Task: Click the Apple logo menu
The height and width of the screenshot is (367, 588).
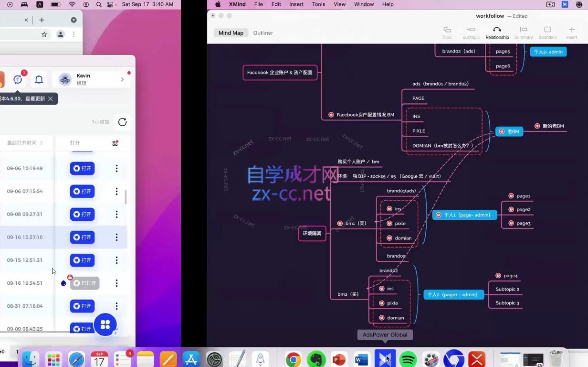Action: coord(218,4)
